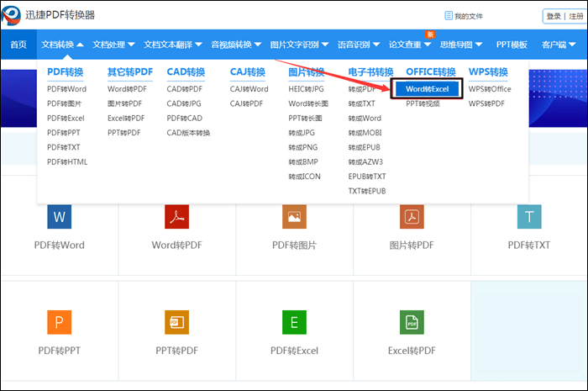The image size is (588, 391).
Task: Click the teal T PDF转TXT icon
Action: 529,217
